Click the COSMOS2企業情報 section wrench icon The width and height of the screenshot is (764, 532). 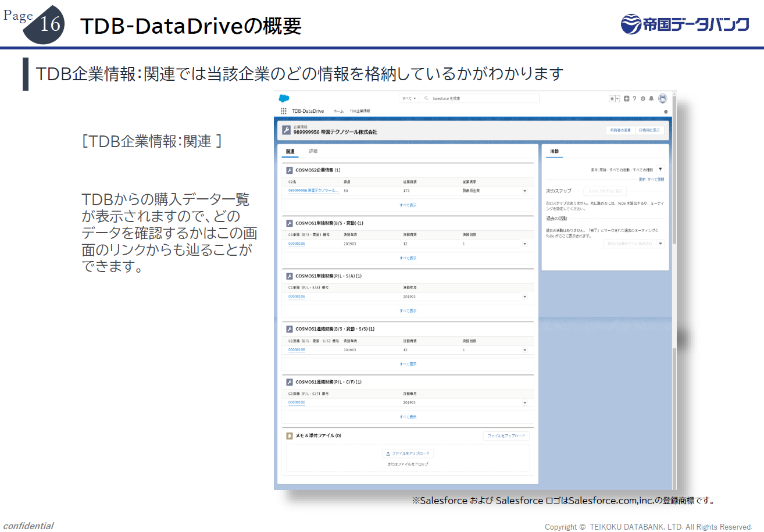289,170
